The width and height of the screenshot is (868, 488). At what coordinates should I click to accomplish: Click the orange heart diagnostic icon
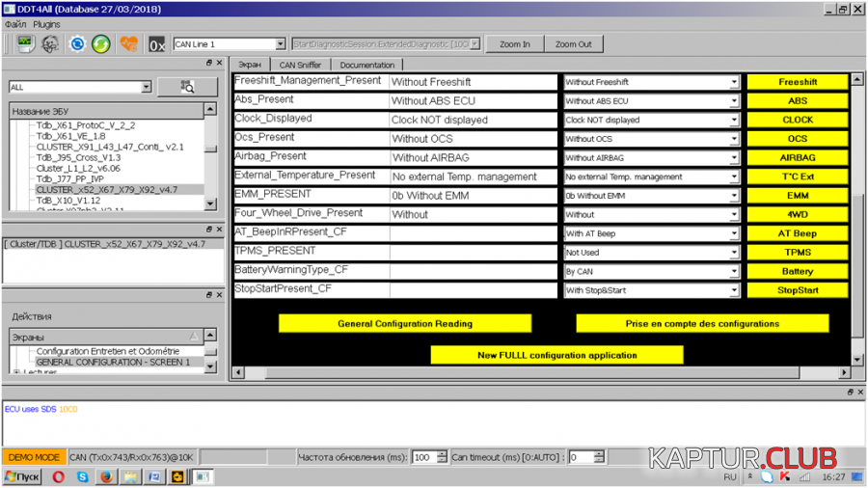tap(129, 43)
